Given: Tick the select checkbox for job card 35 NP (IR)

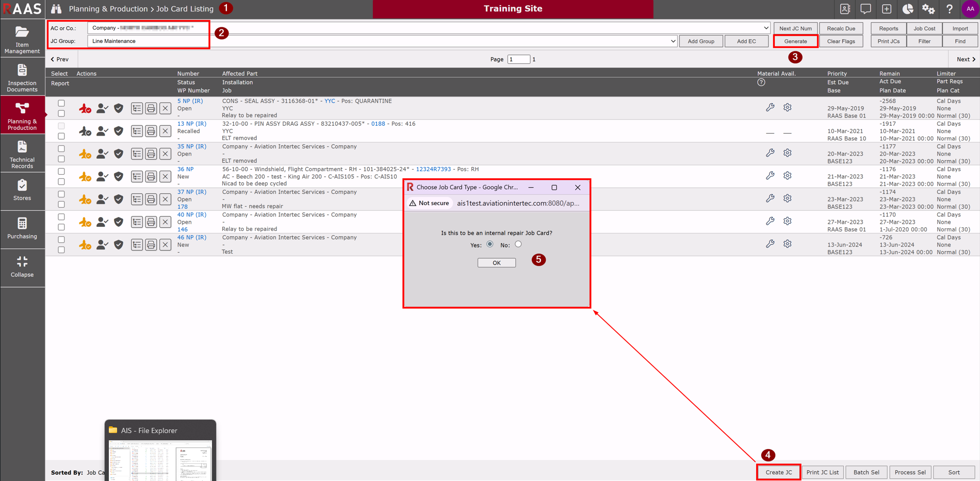Looking at the screenshot, I should 61,148.
